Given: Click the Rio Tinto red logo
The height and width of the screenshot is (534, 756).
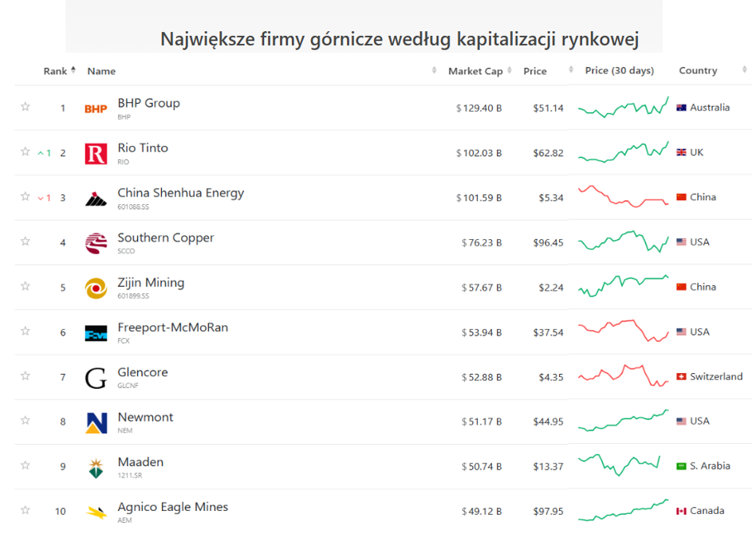Looking at the screenshot, I should 96,154.
